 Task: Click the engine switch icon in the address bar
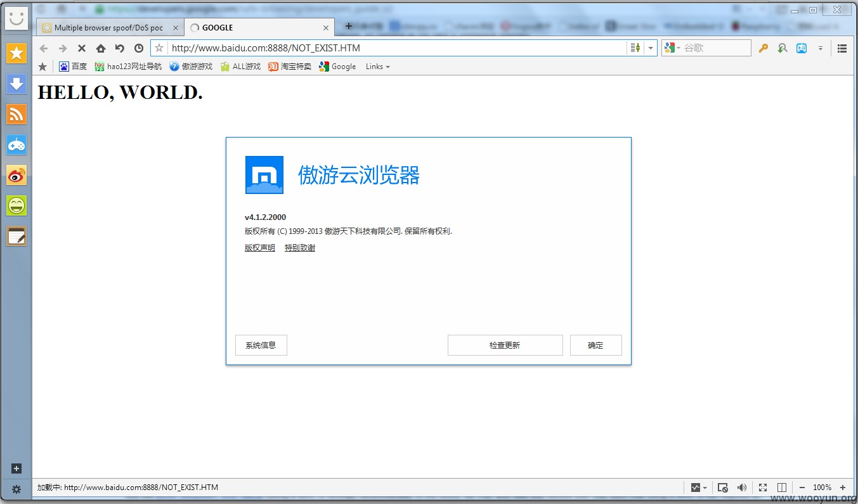tap(635, 48)
